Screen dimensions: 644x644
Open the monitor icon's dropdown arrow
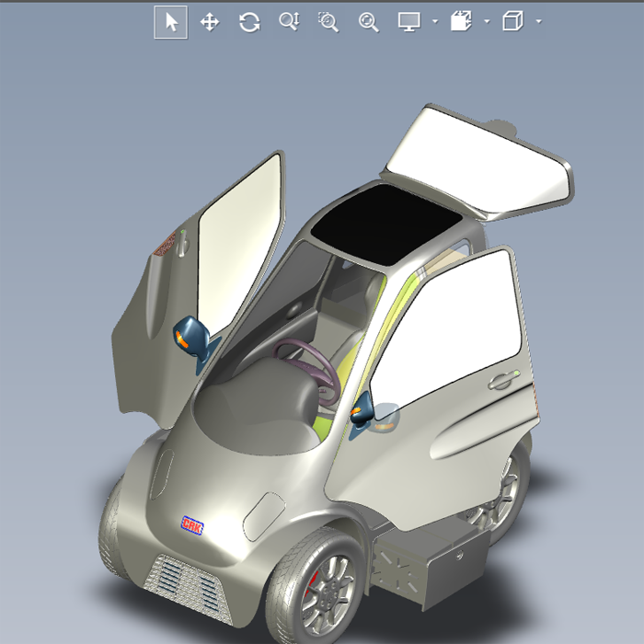pyautogui.click(x=435, y=22)
